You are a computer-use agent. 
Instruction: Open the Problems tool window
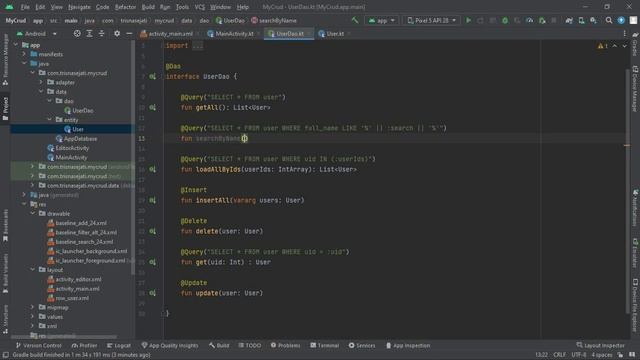click(286, 345)
